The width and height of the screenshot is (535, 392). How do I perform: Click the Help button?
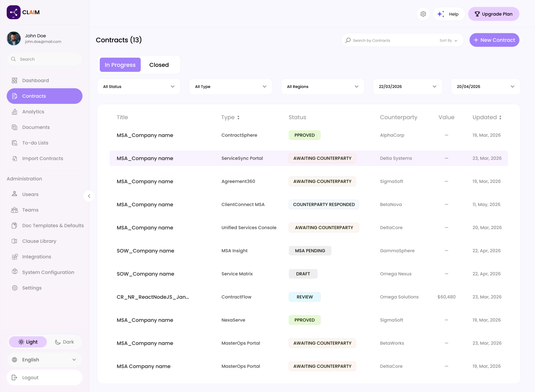[448, 14]
